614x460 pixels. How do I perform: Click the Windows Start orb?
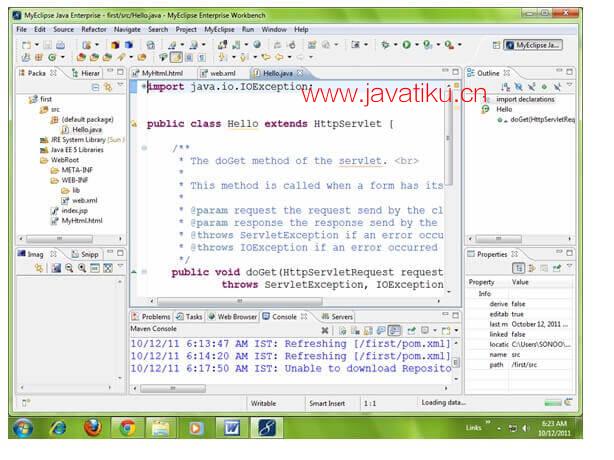click(x=23, y=428)
